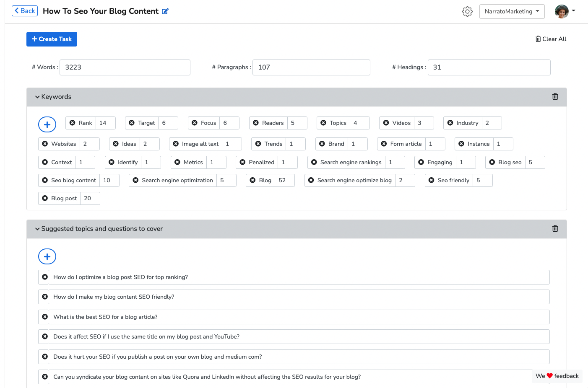The image size is (588, 388).
Task: Remove the Seo friendly keyword
Action: (x=432, y=180)
